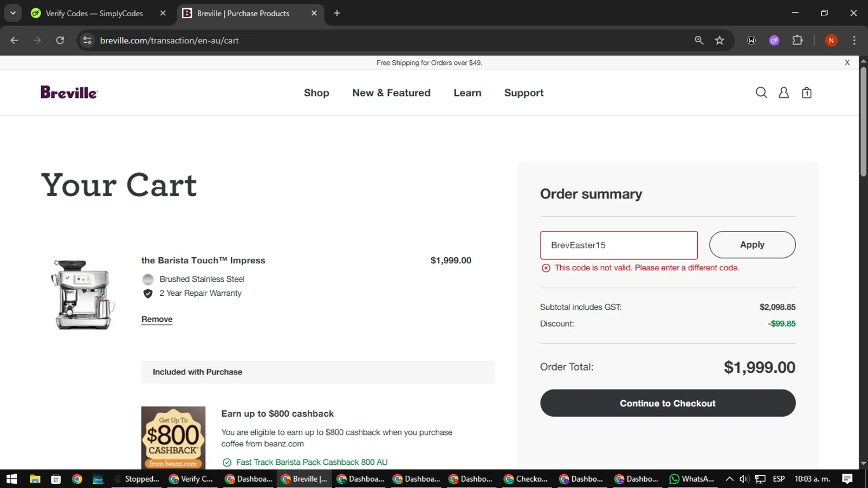Viewport: 868px width, 488px height.
Task: Open the Chrome three-dot menu
Action: pyautogui.click(x=854, y=41)
